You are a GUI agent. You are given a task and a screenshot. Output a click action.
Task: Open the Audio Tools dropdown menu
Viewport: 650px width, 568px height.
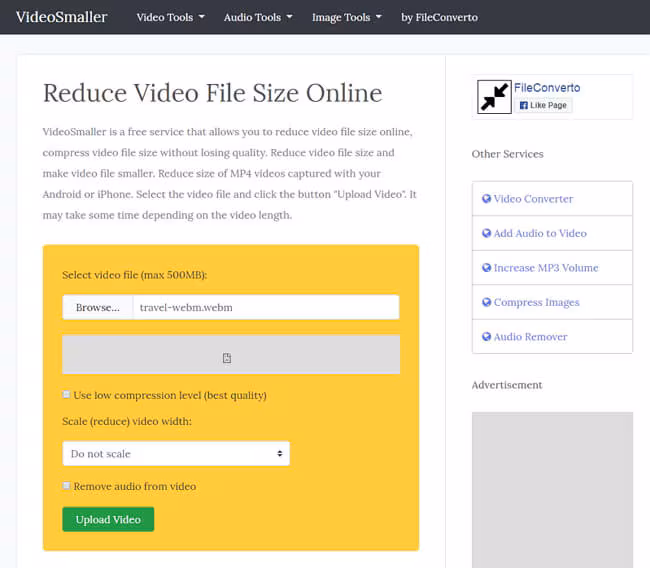pyautogui.click(x=258, y=17)
